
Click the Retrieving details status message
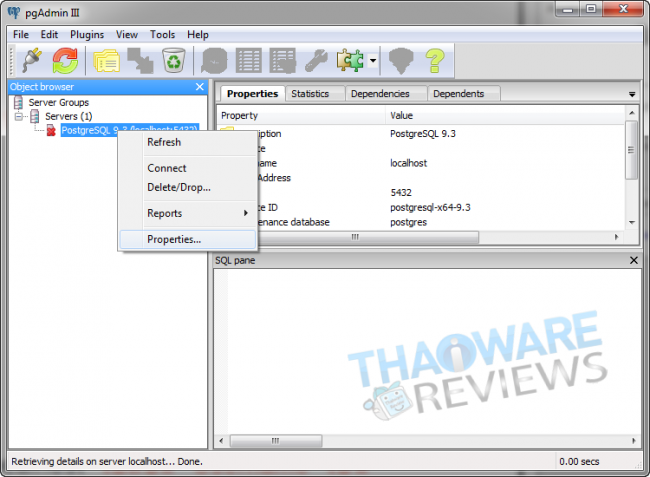[x=107, y=461]
